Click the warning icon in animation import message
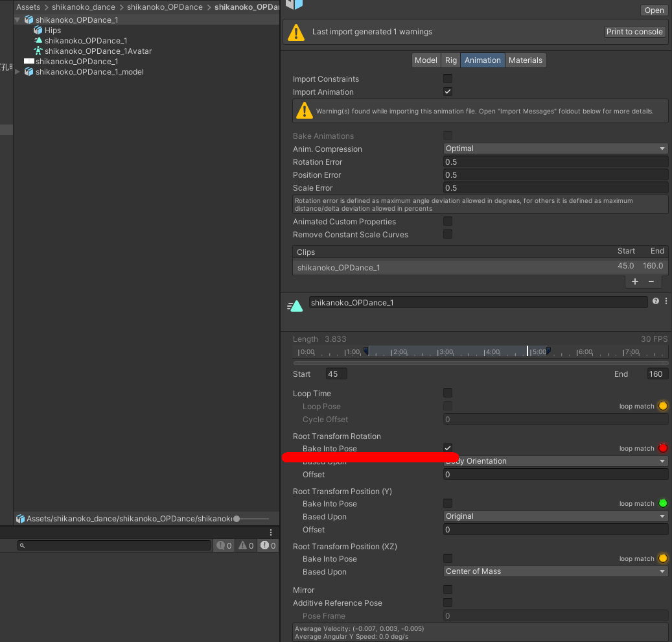The width and height of the screenshot is (672, 642). pyautogui.click(x=305, y=111)
